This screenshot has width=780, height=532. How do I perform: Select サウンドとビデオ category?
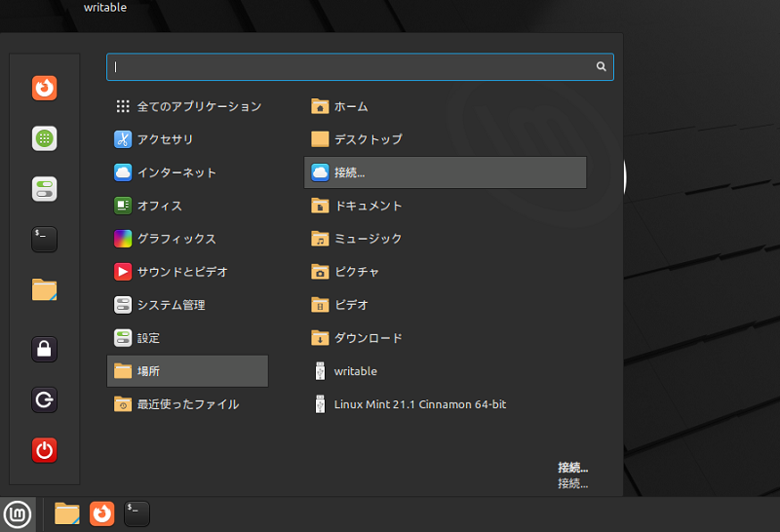coord(187,272)
